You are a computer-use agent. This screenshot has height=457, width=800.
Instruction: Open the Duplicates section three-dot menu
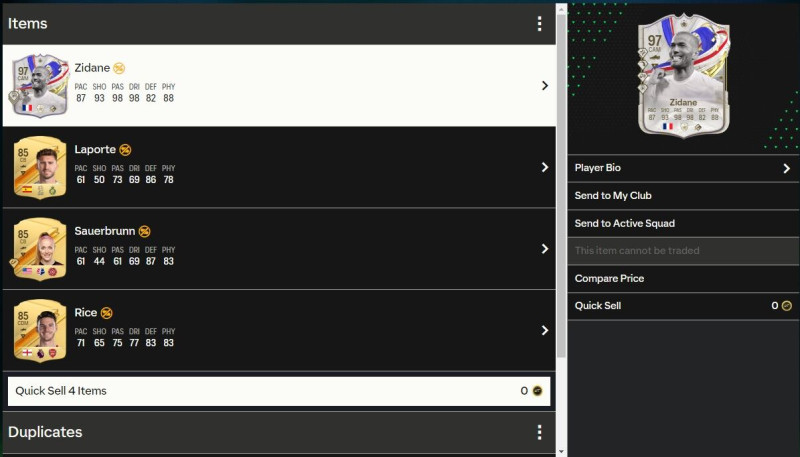click(x=539, y=432)
